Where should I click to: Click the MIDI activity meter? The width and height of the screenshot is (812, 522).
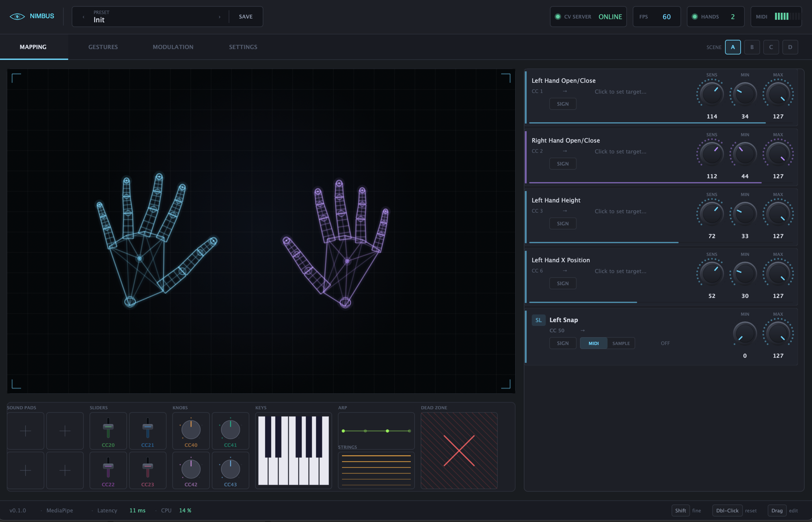pyautogui.click(x=776, y=17)
